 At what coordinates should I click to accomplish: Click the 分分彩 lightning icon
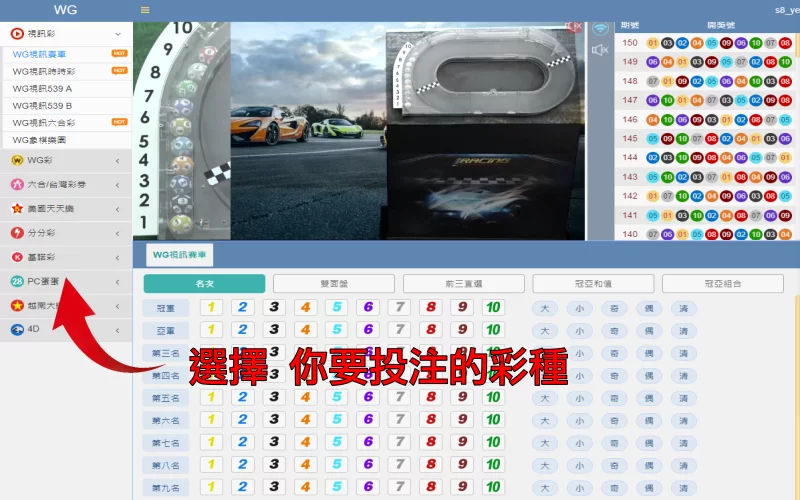(17, 233)
